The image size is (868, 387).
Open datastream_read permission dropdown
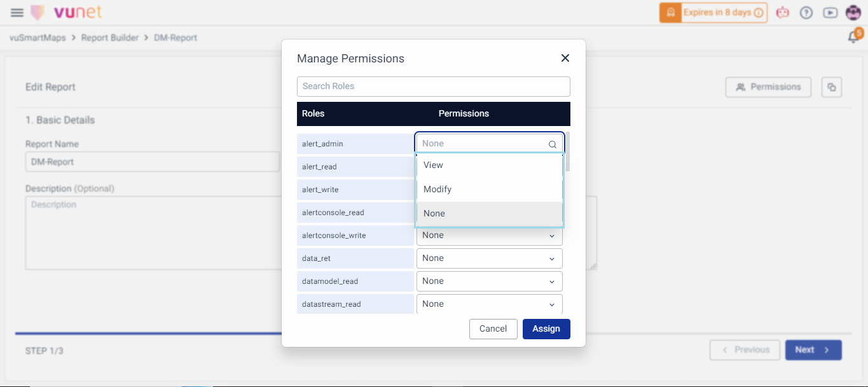(489, 304)
